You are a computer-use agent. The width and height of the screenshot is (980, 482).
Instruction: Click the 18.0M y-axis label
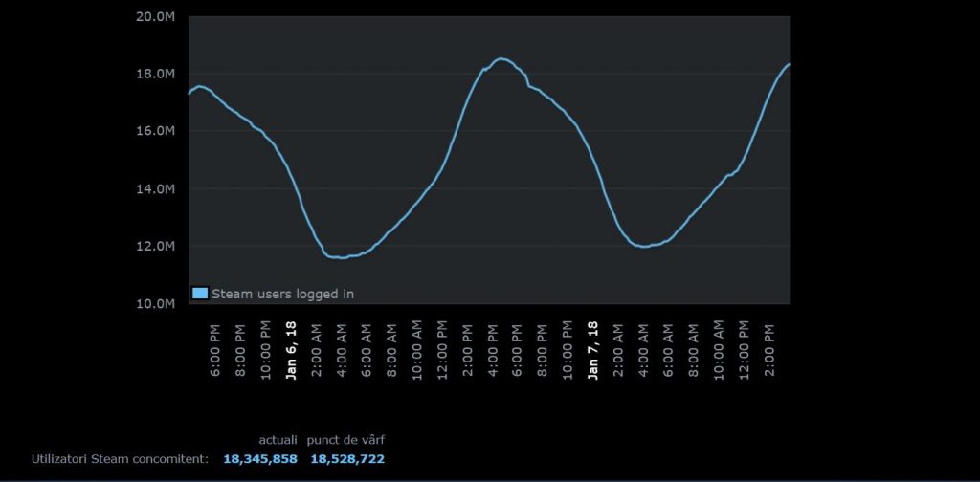(x=154, y=74)
